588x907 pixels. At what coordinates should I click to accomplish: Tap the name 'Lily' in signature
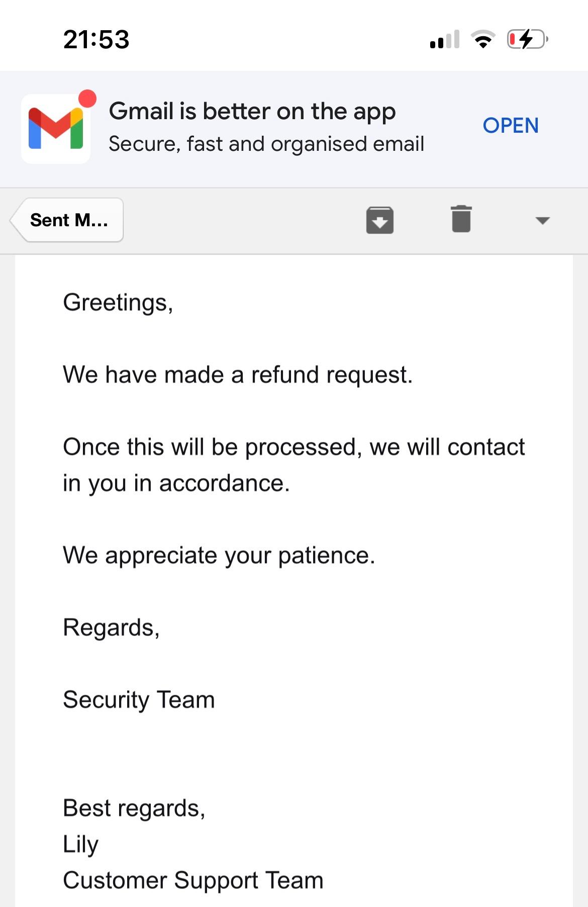point(80,845)
